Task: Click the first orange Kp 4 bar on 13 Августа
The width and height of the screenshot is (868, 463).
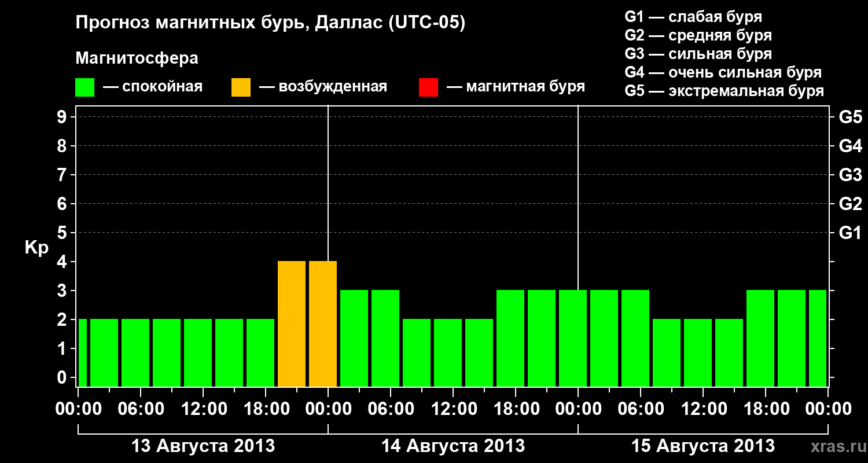Action: pyautogui.click(x=292, y=324)
